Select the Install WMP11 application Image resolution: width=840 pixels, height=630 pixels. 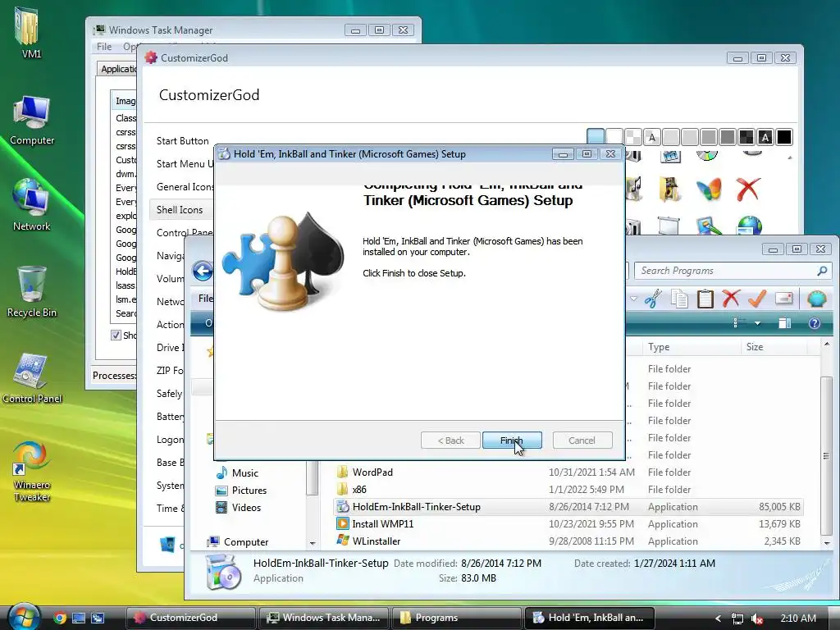pos(568,524)
